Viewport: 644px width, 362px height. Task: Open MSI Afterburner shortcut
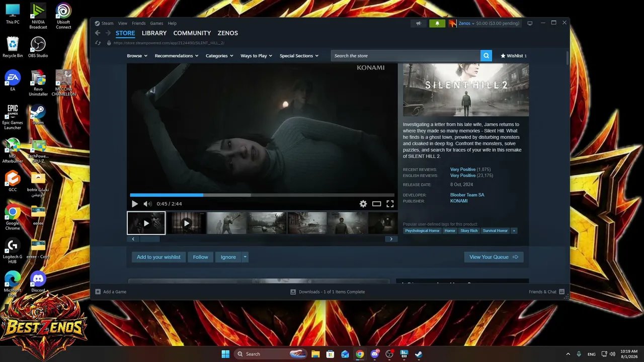(x=13, y=150)
